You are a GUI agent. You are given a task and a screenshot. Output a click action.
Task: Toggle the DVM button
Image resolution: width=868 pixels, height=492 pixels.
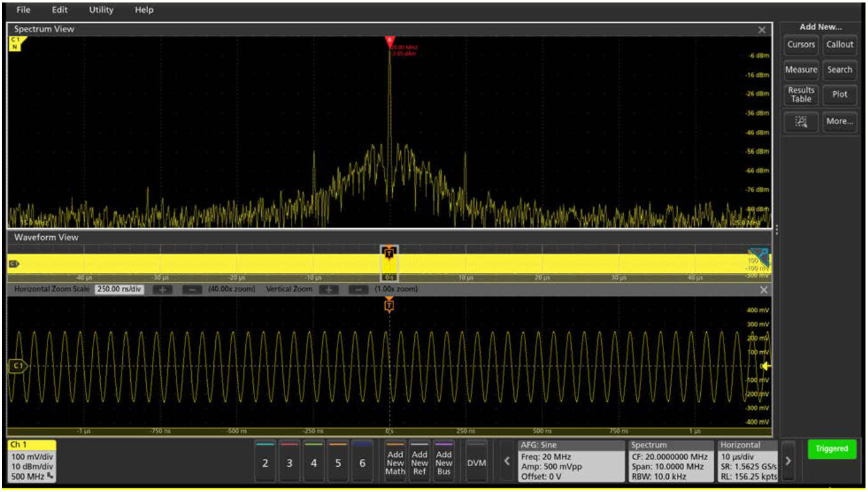tap(476, 463)
